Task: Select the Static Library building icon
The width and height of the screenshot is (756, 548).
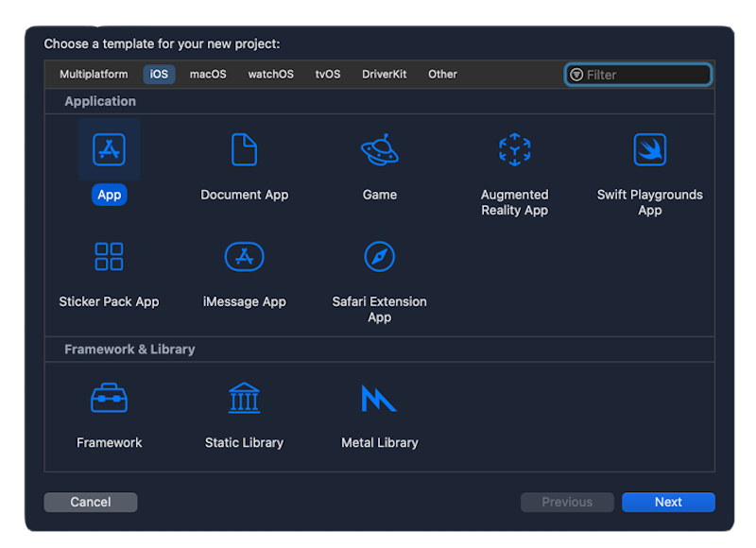Action: pos(244,398)
